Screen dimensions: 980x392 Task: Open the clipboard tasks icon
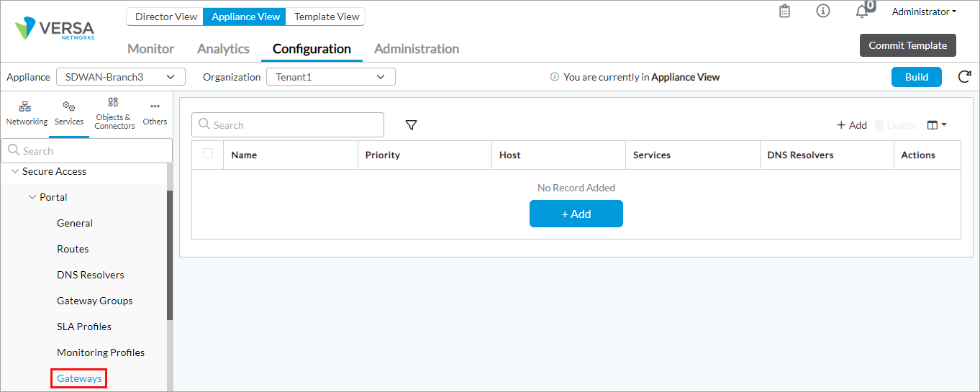click(785, 12)
